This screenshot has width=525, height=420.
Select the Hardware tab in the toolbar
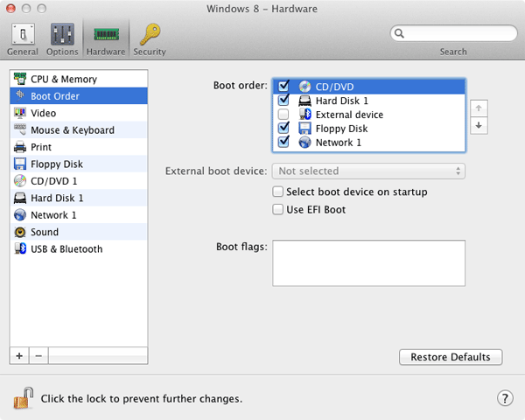105,39
